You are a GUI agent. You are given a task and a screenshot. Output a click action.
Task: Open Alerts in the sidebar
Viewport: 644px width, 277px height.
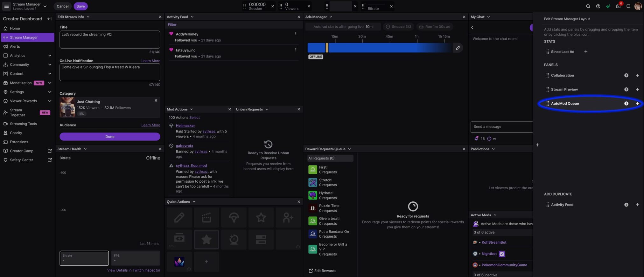point(15,46)
